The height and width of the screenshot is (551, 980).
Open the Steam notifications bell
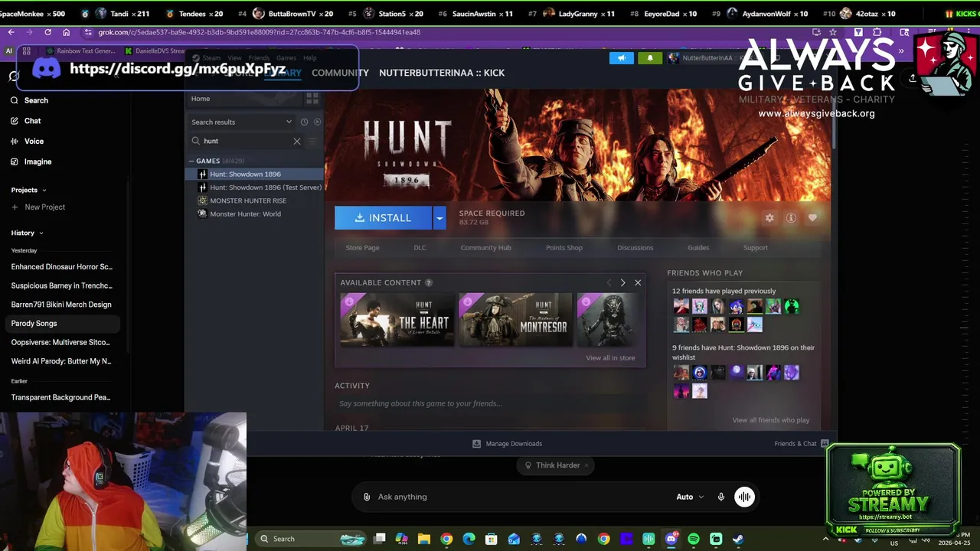[x=650, y=58]
